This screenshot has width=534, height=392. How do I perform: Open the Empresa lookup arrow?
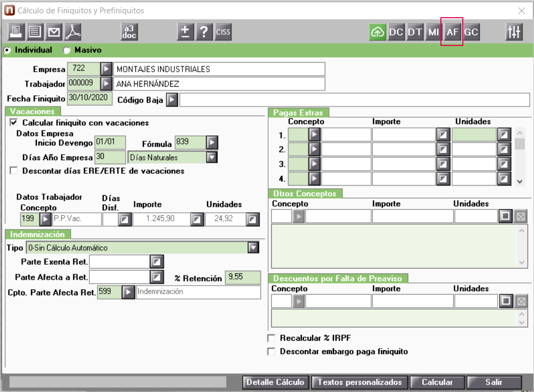pyautogui.click(x=106, y=69)
